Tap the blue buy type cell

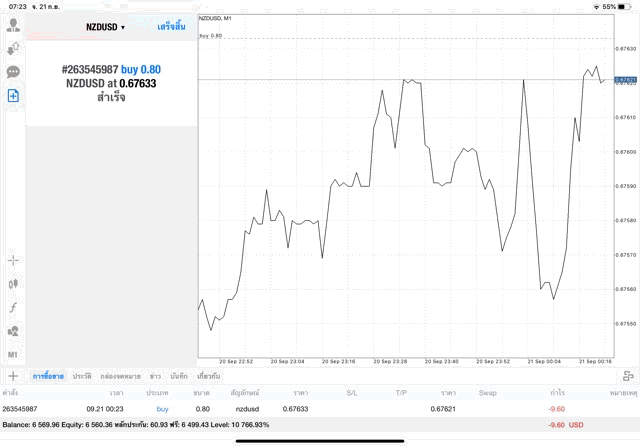162,409
